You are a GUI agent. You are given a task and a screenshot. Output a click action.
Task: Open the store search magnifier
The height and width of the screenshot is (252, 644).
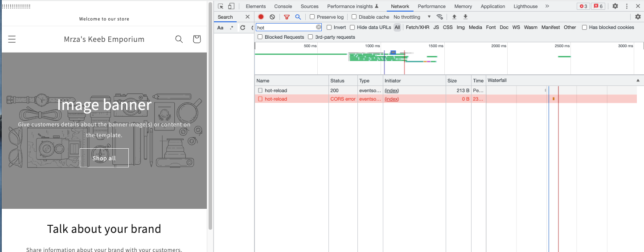(179, 39)
